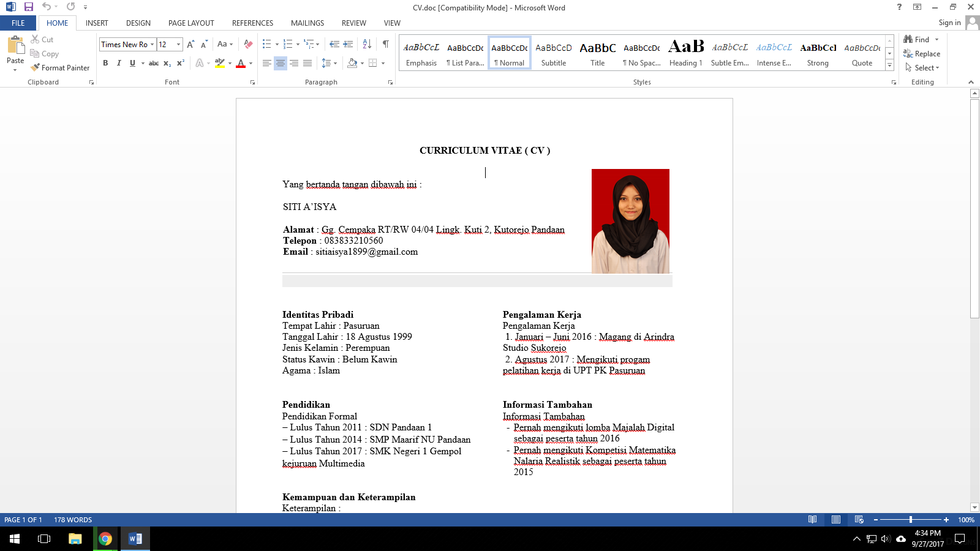The height and width of the screenshot is (551, 980).
Task: Click the Replace button
Action: point(922,54)
